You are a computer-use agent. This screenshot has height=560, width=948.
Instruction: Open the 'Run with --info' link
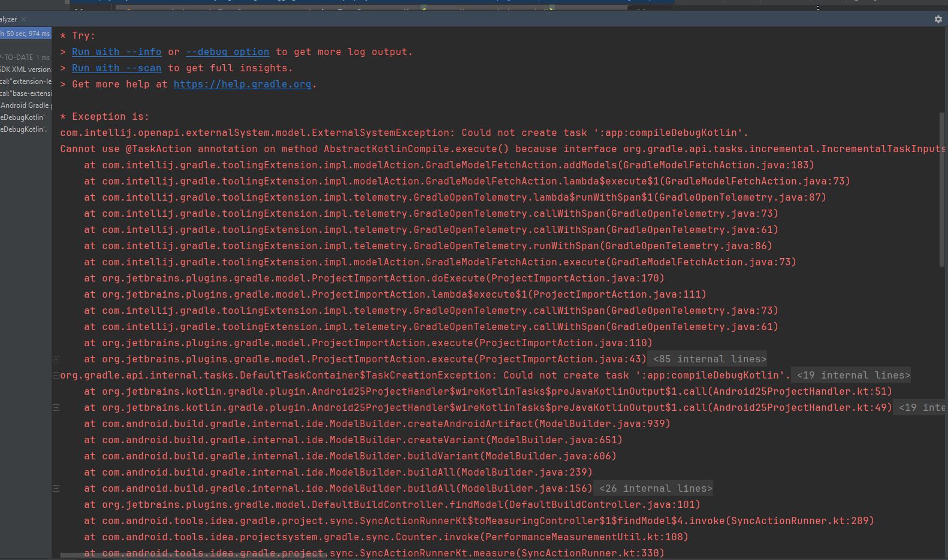click(116, 52)
